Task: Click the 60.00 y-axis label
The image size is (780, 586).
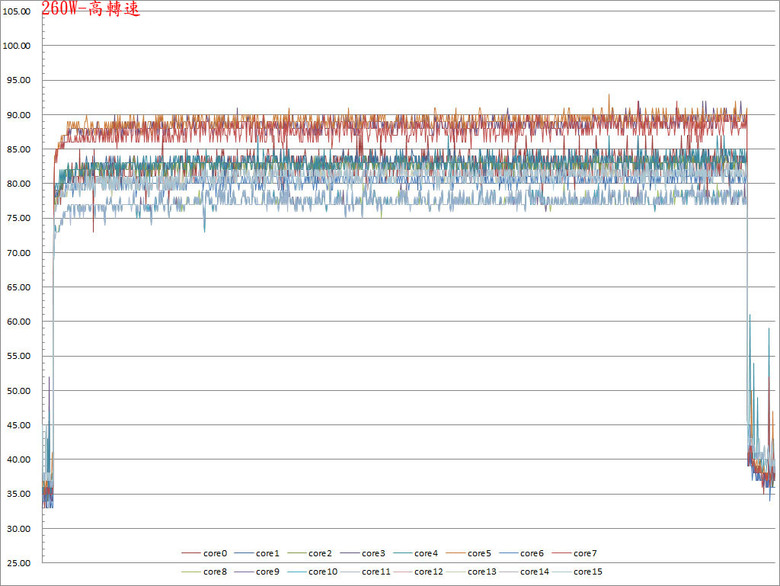Action: pyautogui.click(x=18, y=321)
